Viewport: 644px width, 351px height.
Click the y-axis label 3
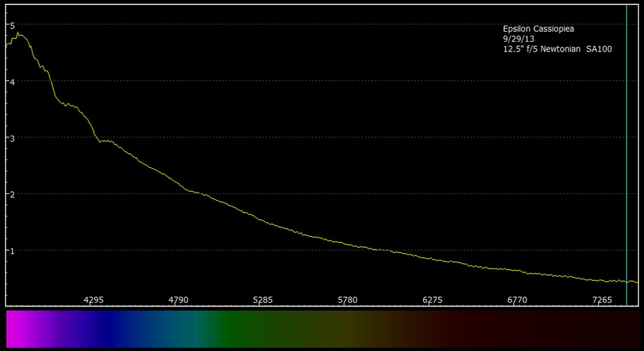click(13, 138)
